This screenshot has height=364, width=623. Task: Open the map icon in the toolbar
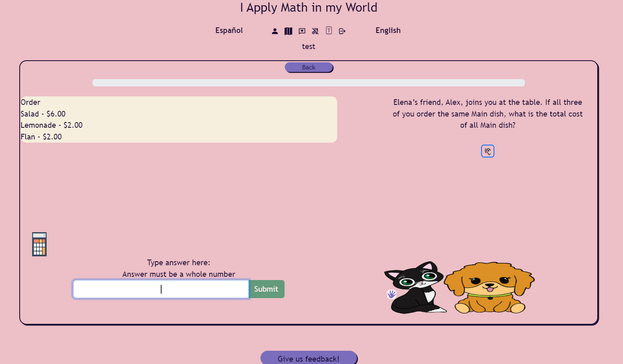click(288, 31)
